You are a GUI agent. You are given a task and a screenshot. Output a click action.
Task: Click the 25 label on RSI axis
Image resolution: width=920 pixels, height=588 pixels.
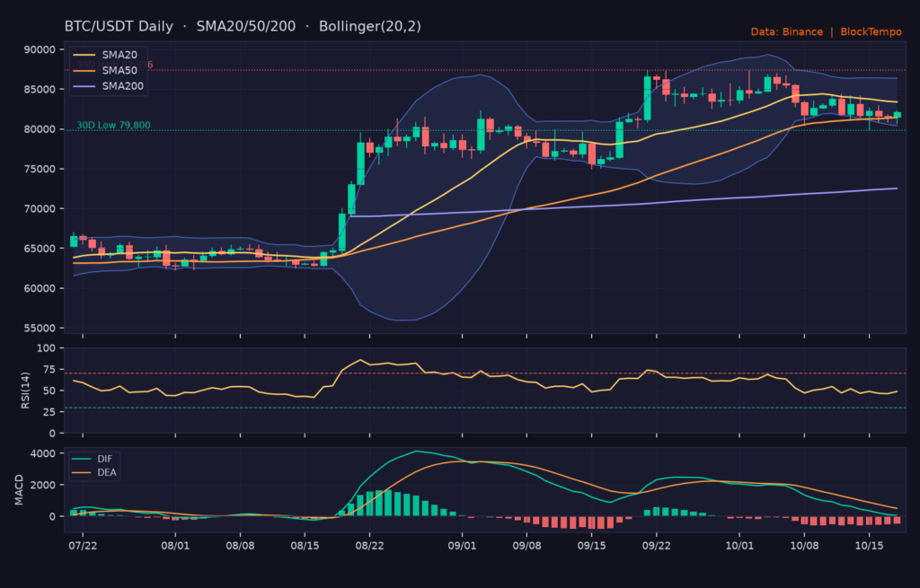(x=50, y=412)
